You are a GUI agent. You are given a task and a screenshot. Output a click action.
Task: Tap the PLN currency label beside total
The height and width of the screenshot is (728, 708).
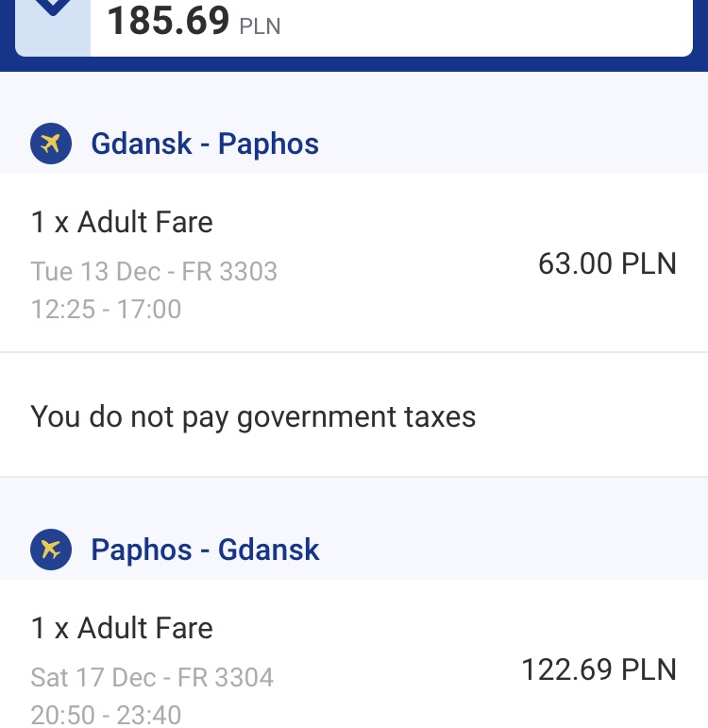coord(260,26)
